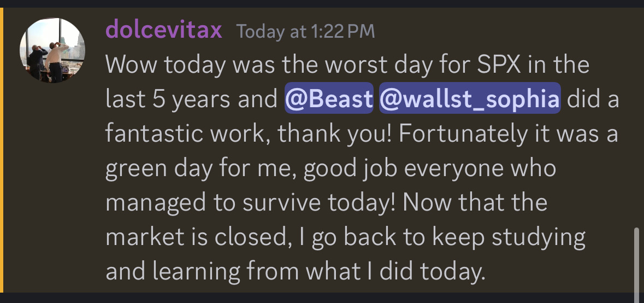This screenshot has width=644, height=303.
Task: Open the @wallst_sophia mention
Action: pyautogui.click(x=469, y=100)
